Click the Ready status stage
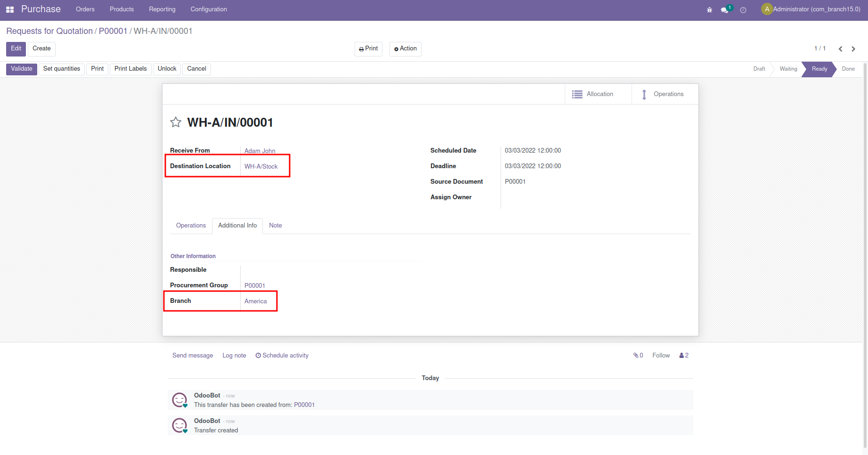 pos(819,69)
